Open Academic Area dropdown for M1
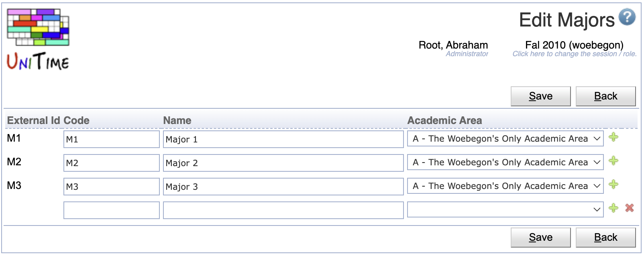Screen dimensions: 644x256 pyautogui.click(x=505, y=139)
